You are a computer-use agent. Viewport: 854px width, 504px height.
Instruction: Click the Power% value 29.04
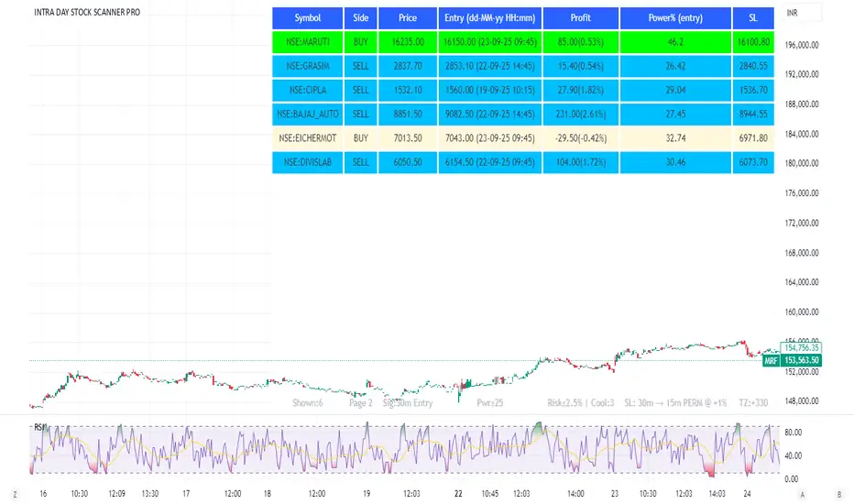coord(675,90)
